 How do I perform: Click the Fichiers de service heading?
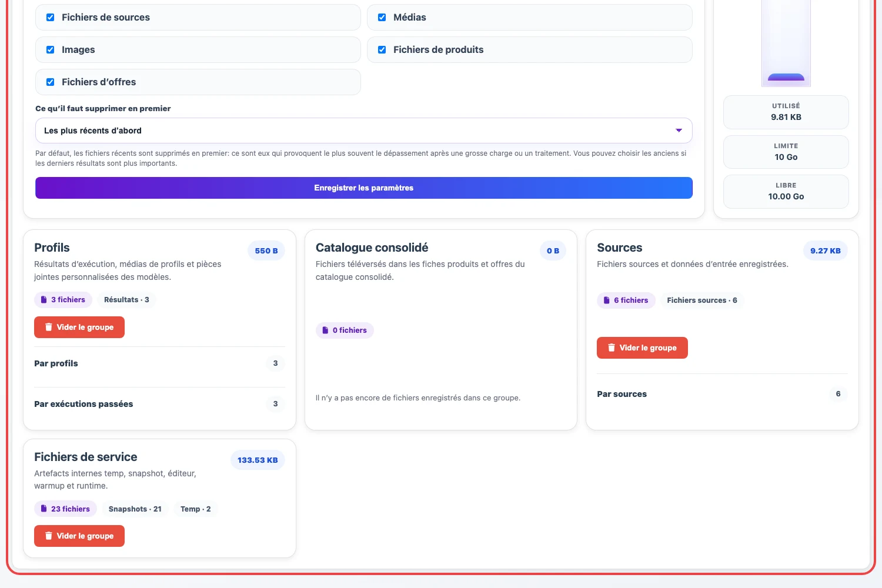(x=86, y=457)
